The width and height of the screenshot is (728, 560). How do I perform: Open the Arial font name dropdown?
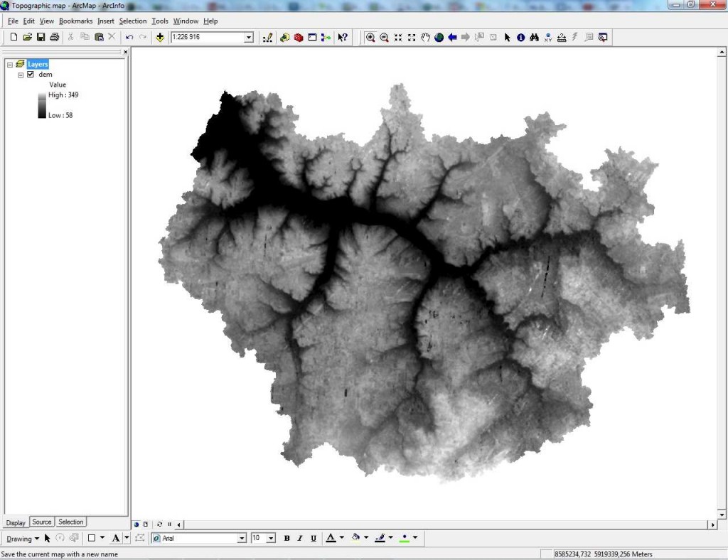coord(240,539)
